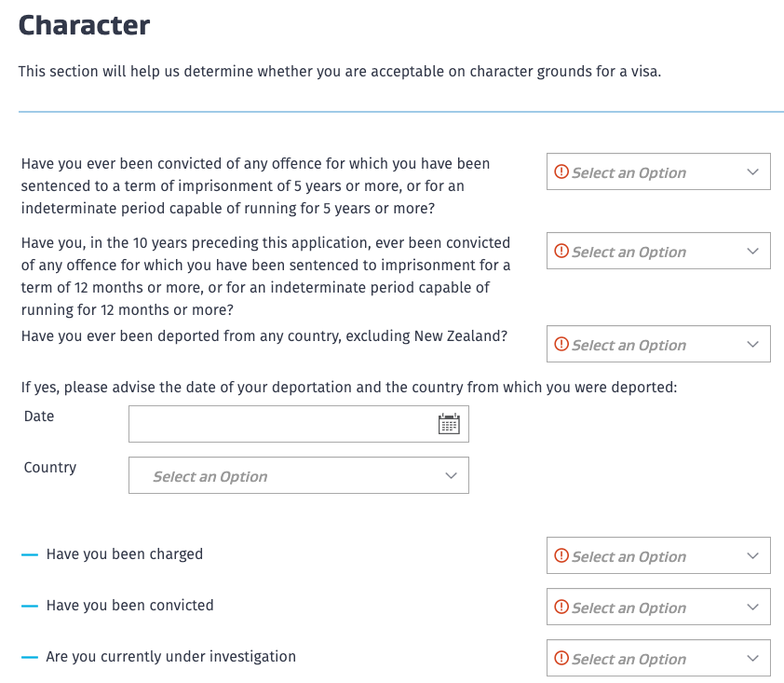Screen dimensions: 784x683
Task: Open the Country 'Select an Option' dropdown
Action: pos(298,476)
